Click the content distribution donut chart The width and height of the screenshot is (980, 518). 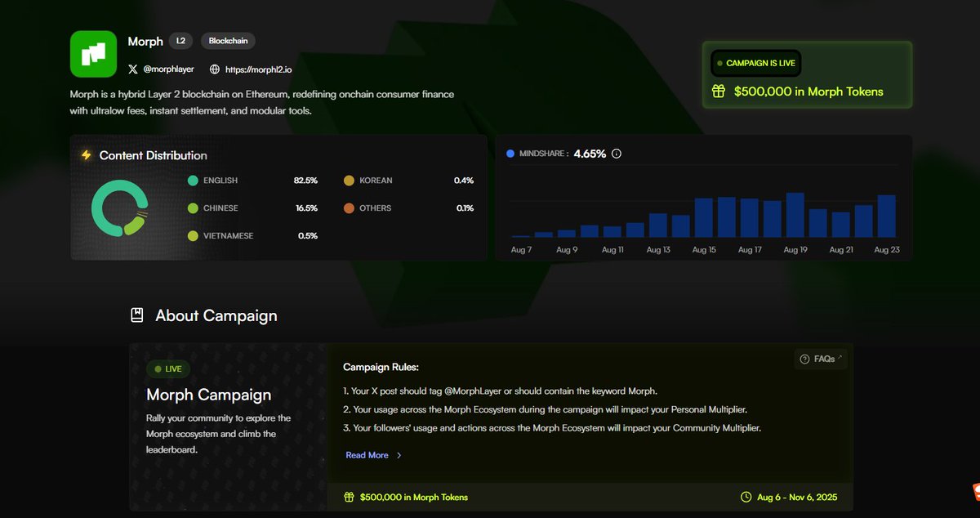120,208
